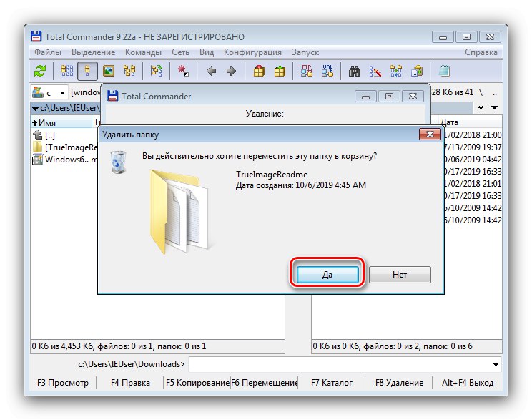Open Notepad icon on toolbar
This screenshot has height=420, width=532.
pos(444,71)
